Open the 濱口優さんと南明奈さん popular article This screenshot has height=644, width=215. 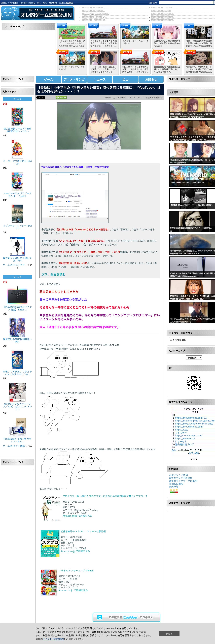point(192,153)
